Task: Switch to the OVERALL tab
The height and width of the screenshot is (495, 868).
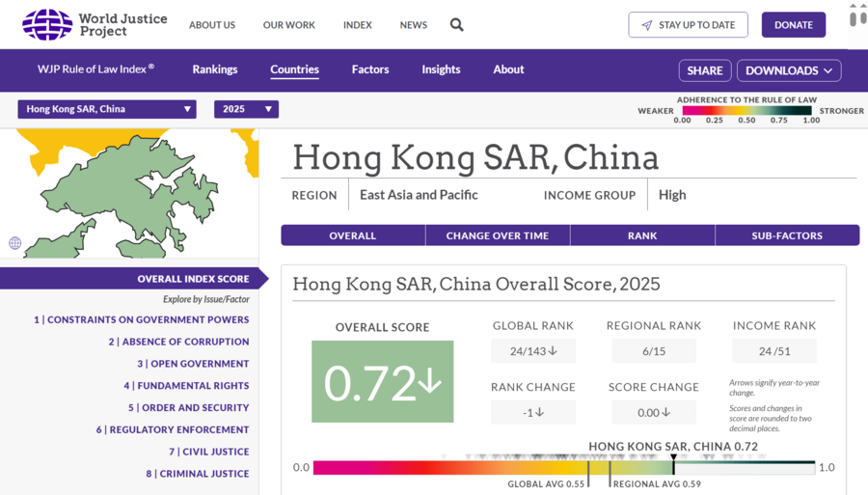Action: (x=353, y=235)
